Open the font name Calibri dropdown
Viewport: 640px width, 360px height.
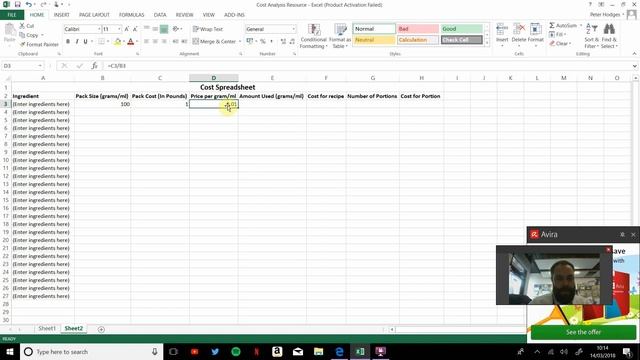click(99, 29)
